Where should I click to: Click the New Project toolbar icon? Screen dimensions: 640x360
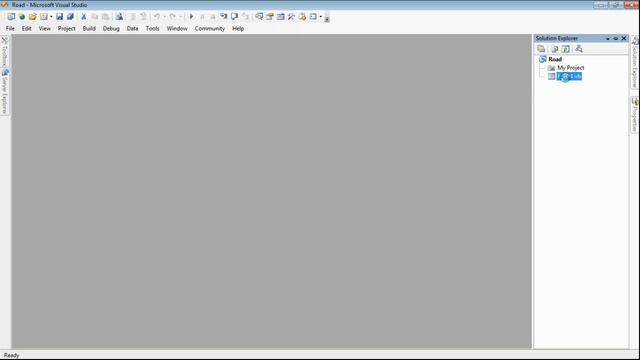click(x=11, y=17)
